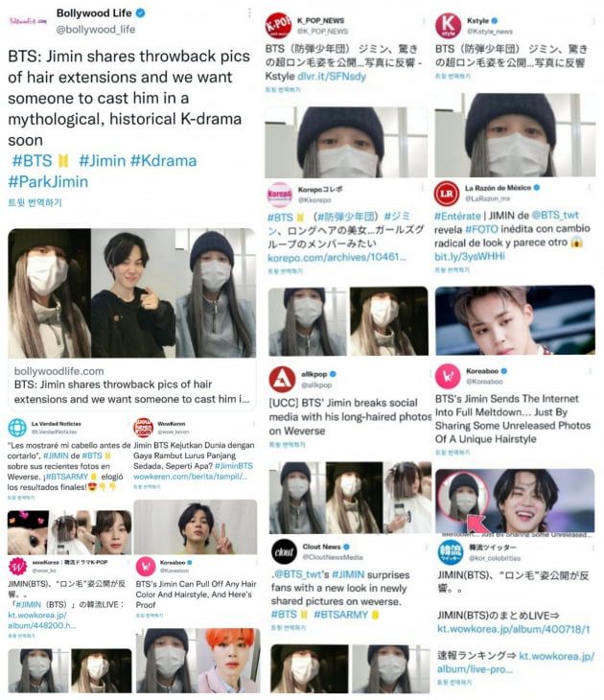This screenshot has width=604, height=700.
Task: Click the allkpop red triangle logo
Action: point(282,379)
